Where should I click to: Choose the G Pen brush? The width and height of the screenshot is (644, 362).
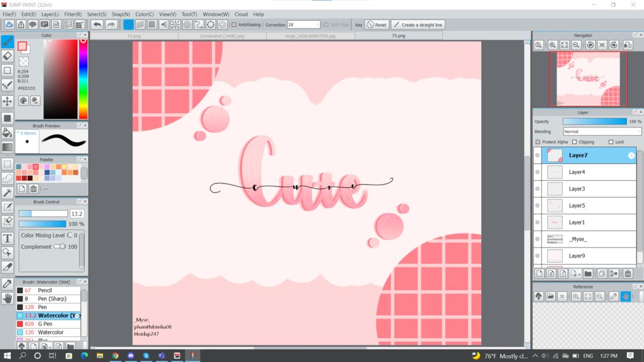click(48, 324)
